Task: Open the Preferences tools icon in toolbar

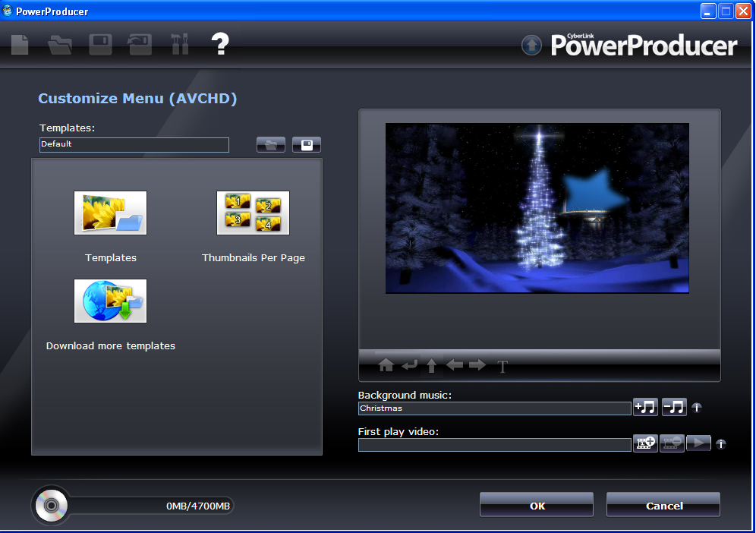Action: coord(180,44)
